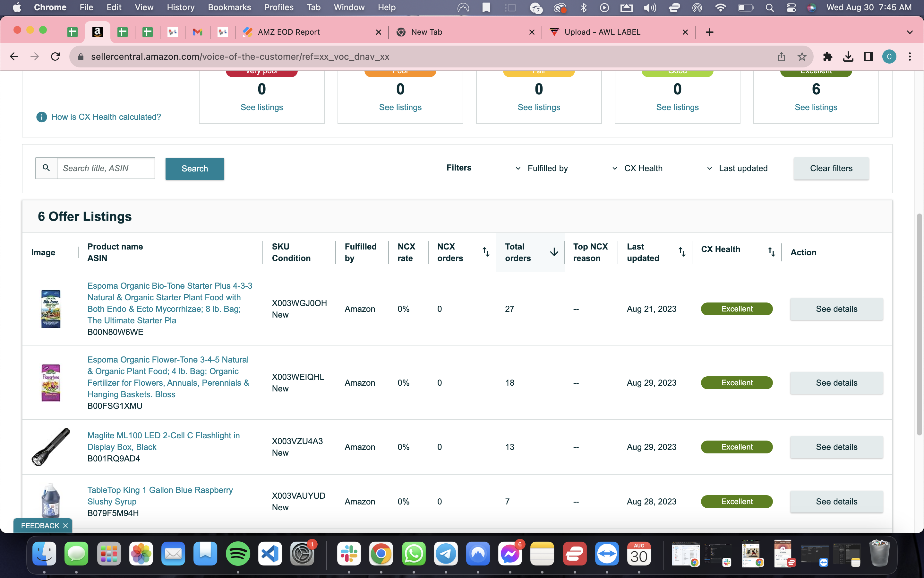This screenshot has height=578, width=924.
Task: Open Messenger from the dock
Action: [510, 554]
